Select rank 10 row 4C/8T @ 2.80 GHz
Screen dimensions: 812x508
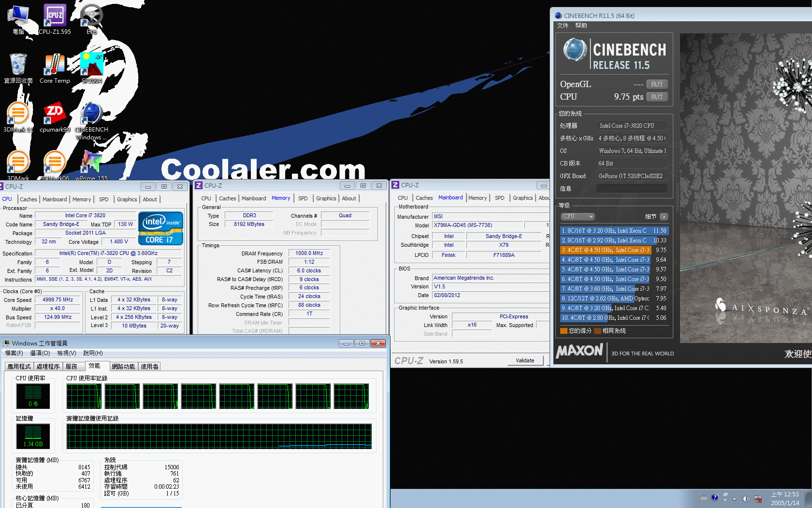tap(614, 318)
